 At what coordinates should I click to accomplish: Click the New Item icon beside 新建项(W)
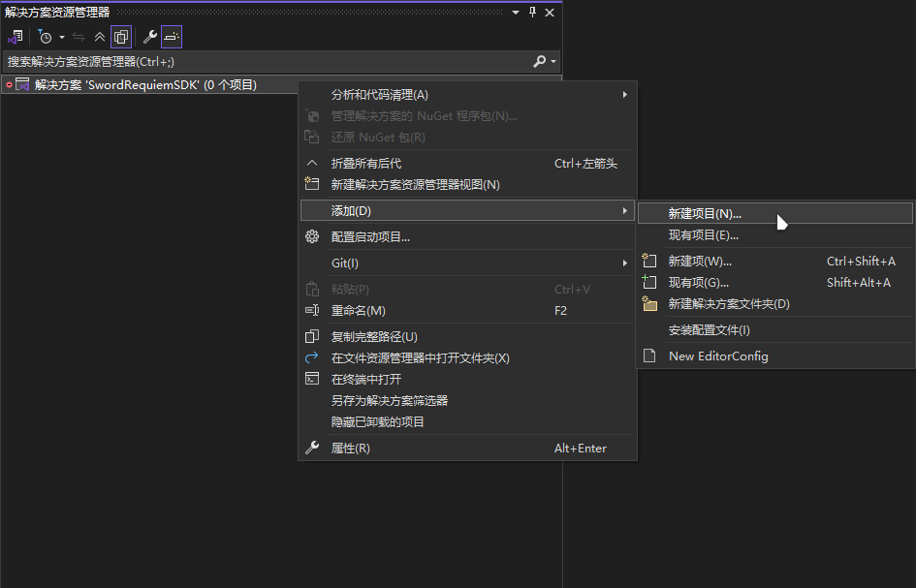(650, 261)
